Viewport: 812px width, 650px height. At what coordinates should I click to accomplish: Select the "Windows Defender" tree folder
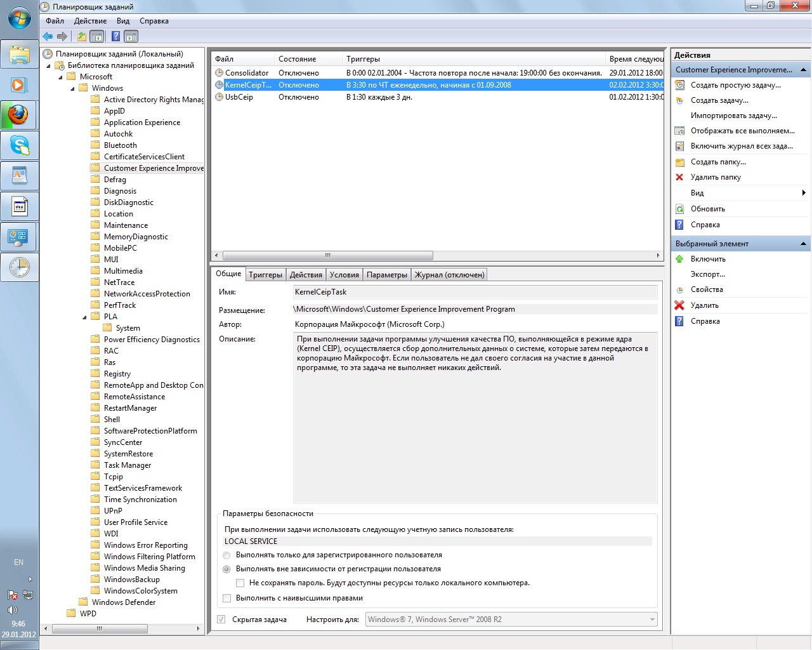click(x=124, y=602)
